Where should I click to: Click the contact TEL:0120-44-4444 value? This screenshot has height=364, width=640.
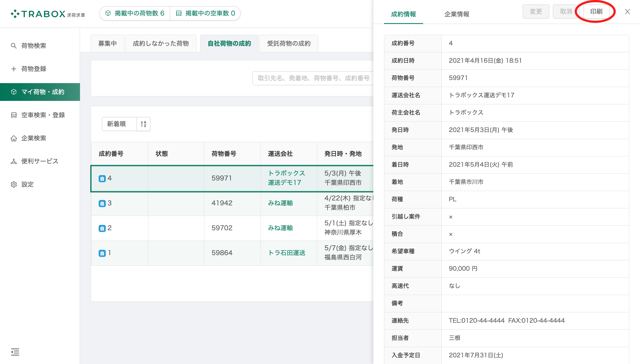[476, 320]
